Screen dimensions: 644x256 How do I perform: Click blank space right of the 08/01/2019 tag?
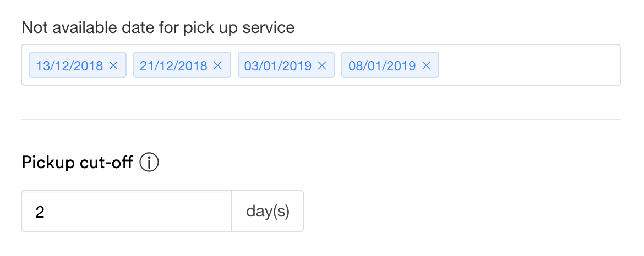(x=529, y=65)
